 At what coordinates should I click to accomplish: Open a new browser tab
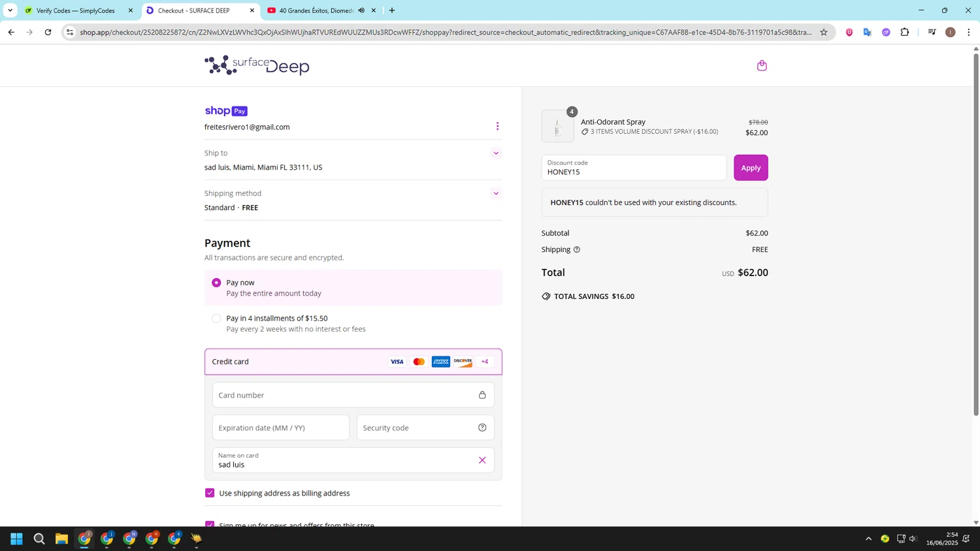click(x=392, y=10)
